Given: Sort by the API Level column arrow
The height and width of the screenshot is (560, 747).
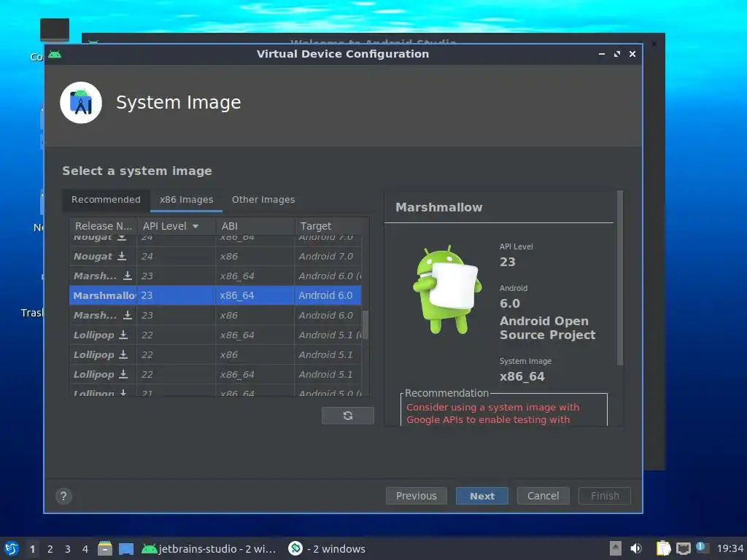Looking at the screenshot, I should (196, 226).
